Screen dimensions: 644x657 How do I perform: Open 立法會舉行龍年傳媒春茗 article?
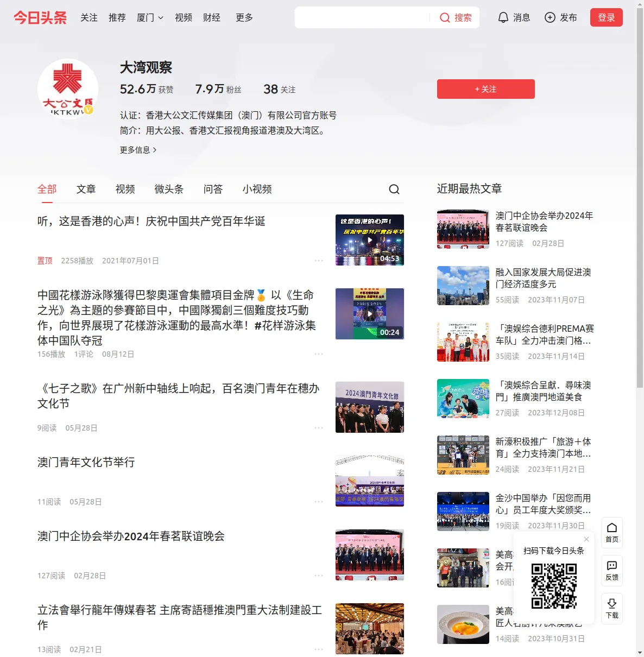coord(180,617)
